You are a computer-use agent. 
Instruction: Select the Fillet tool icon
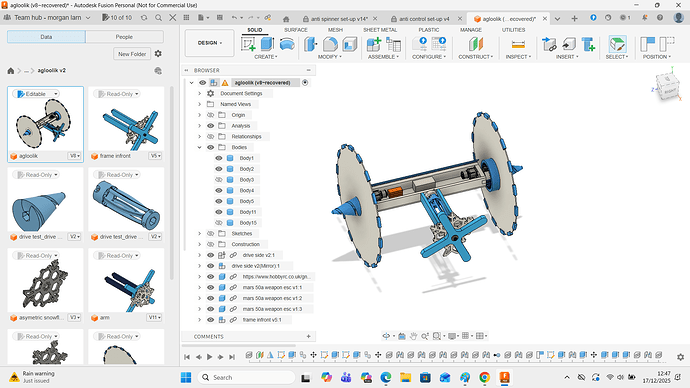pyautogui.click(x=330, y=44)
